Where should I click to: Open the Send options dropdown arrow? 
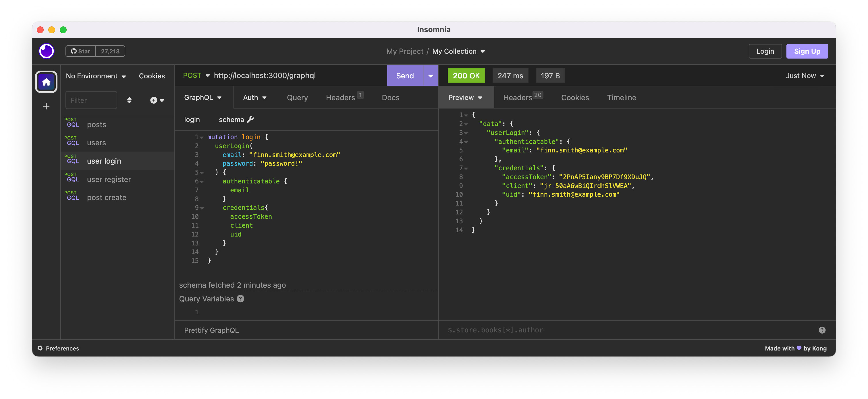click(x=431, y=76)
